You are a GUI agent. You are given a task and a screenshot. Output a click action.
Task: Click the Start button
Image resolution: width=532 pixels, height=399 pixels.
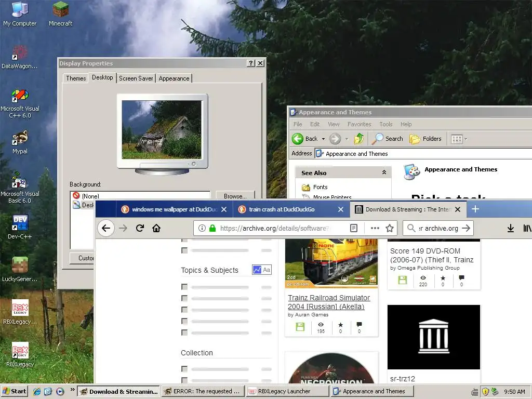14,391
